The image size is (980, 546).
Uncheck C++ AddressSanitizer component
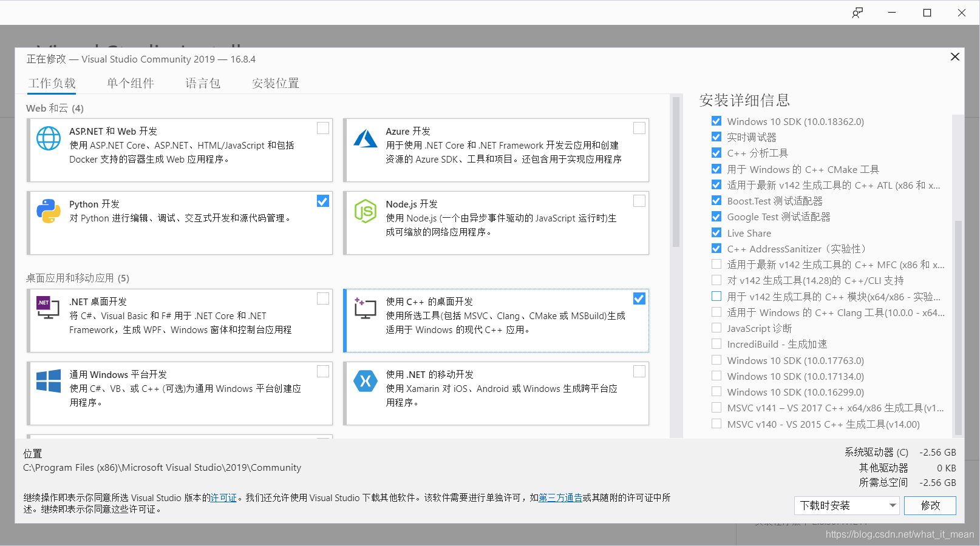click(716, 249)
